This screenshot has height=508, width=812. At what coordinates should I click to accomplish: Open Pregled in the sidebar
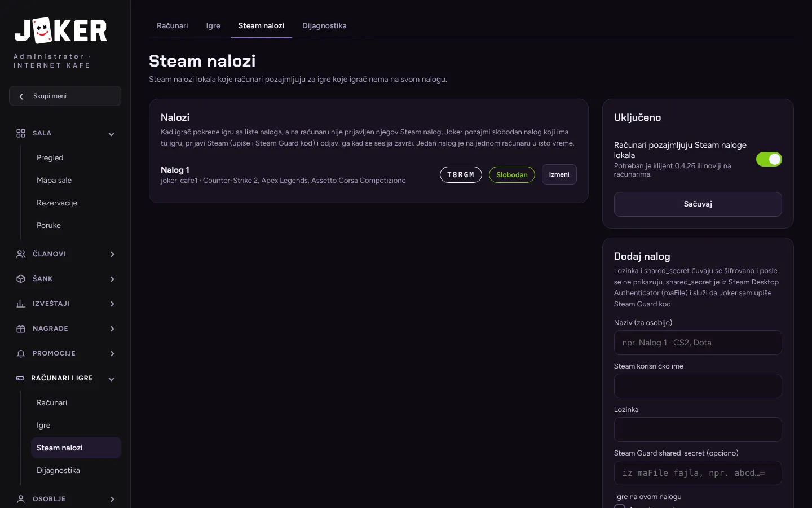(x=76, y=157)
